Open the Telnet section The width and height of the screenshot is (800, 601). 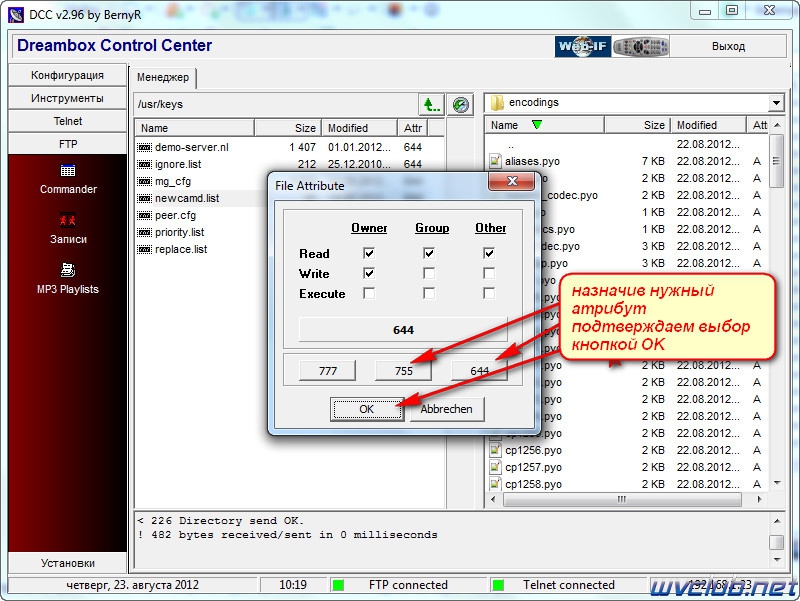pyautogui.click(x=67, y=121)
